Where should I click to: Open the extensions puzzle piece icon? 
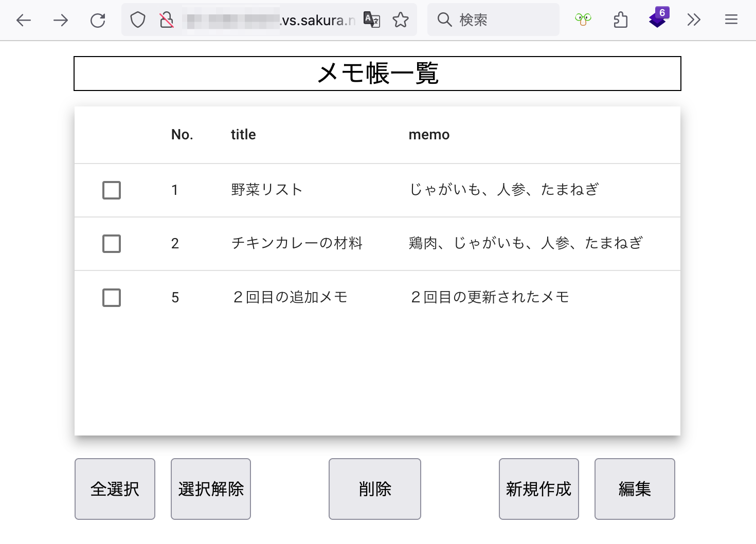[x=621, y=20]
